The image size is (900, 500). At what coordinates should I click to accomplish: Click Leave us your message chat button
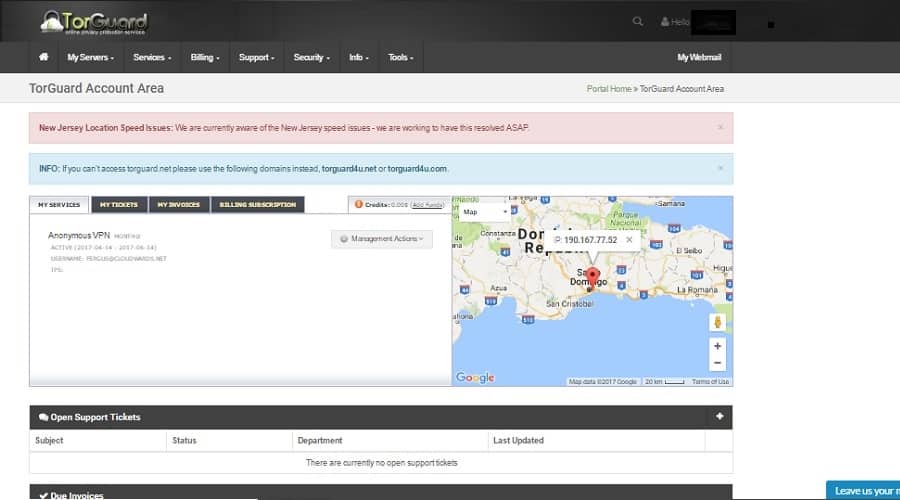[864, 491]
